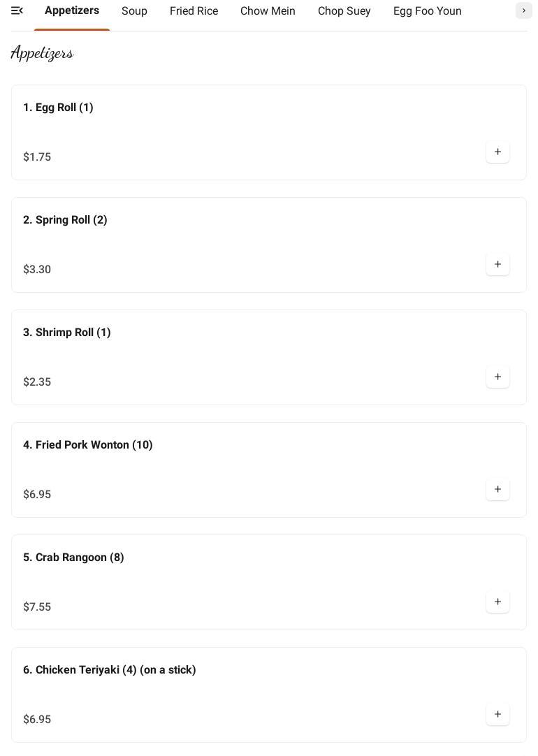Click the $2.35 Shrimp Roll price
The width and height of the screenshot is (538, 756).
(37, 382)
